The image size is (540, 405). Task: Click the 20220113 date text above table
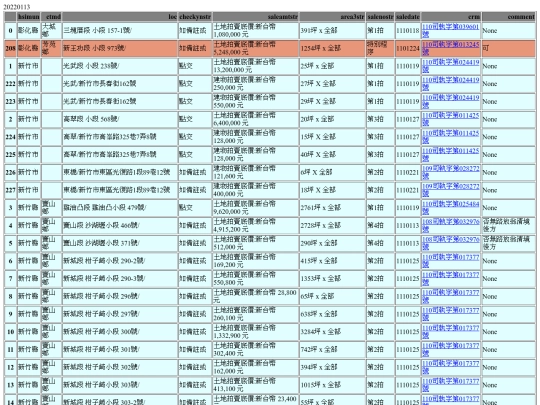pyautogui.click(x=17, y=7)
